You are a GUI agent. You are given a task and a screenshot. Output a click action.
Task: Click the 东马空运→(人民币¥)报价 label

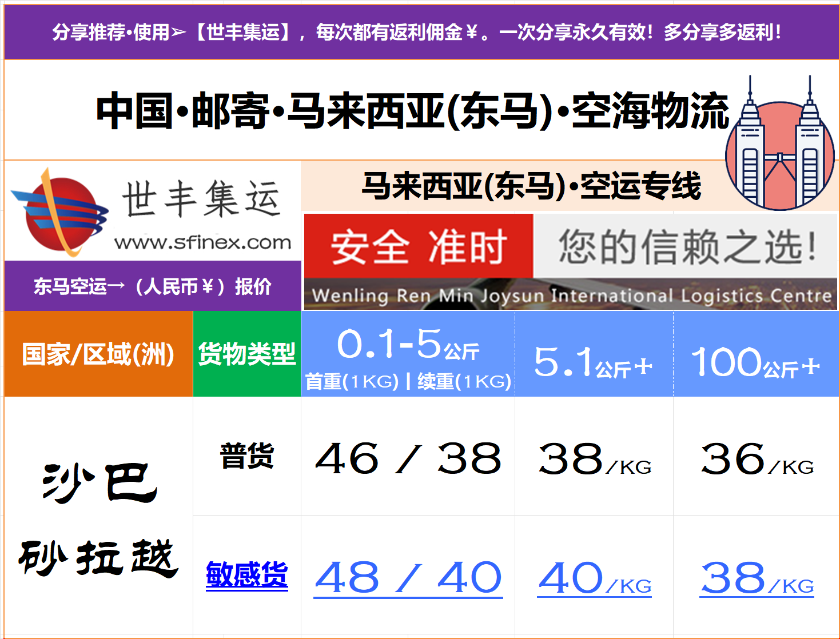(153, 286)
